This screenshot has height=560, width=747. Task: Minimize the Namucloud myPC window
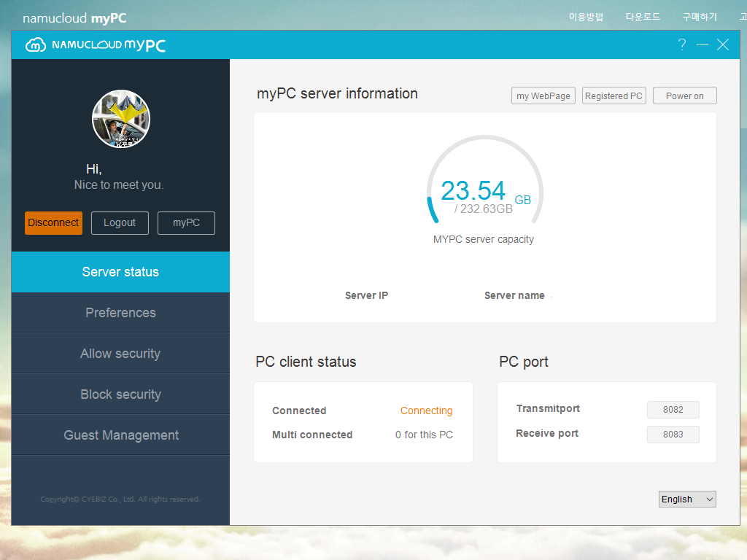pyautogui.click(x=703, y=44)
